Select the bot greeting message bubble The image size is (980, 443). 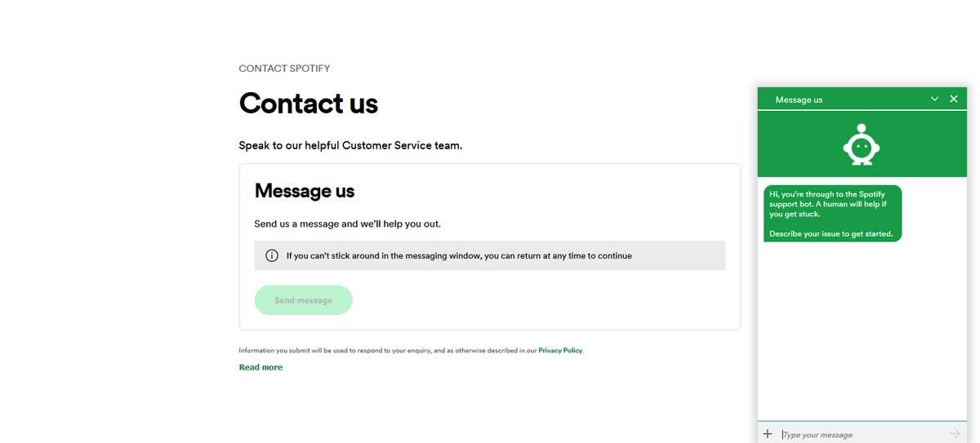point(833,214)
